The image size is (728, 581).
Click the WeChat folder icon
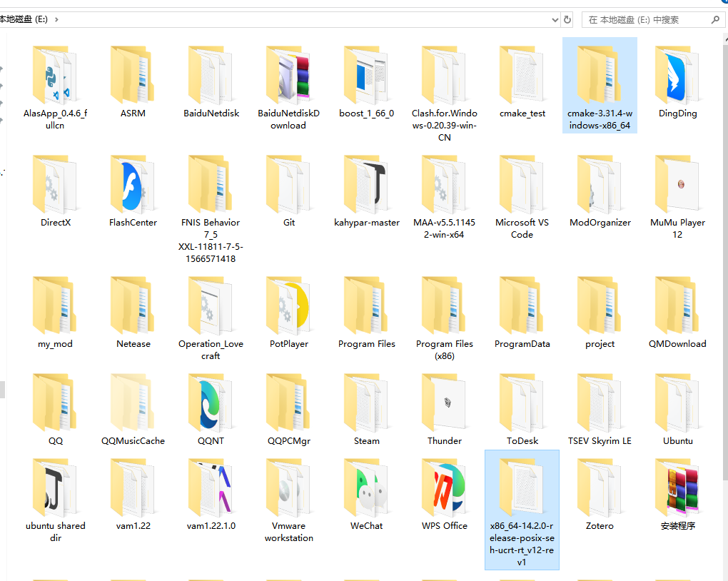(366, 487)
